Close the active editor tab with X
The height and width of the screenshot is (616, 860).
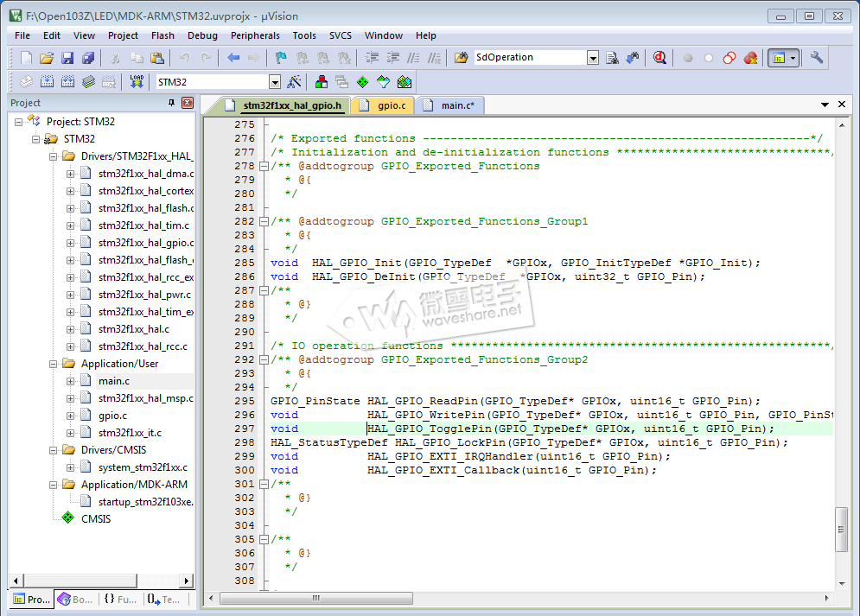pos(842,105)
